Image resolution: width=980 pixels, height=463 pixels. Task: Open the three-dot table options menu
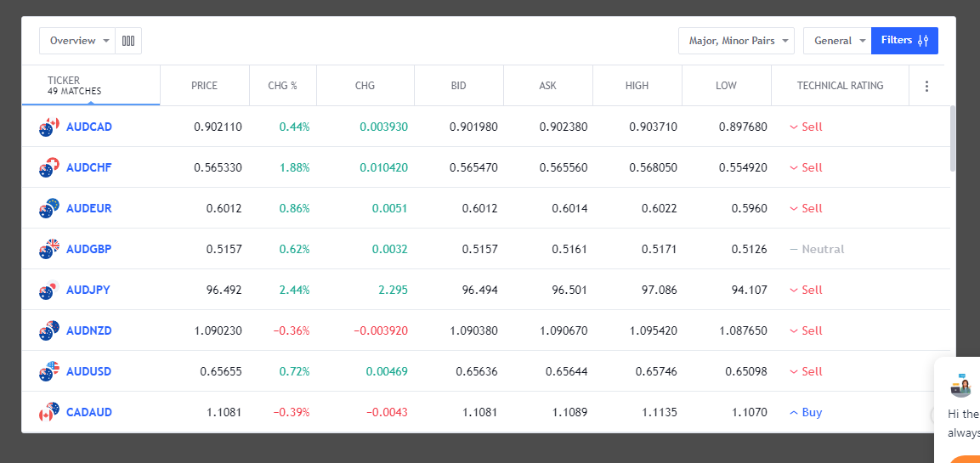pos(926,86)
